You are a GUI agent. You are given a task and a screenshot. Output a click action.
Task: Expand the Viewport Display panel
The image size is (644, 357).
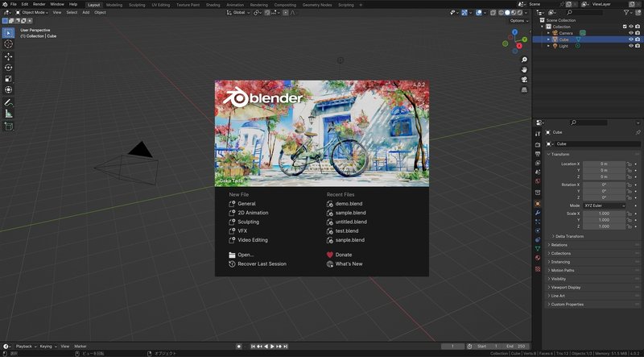566,288
